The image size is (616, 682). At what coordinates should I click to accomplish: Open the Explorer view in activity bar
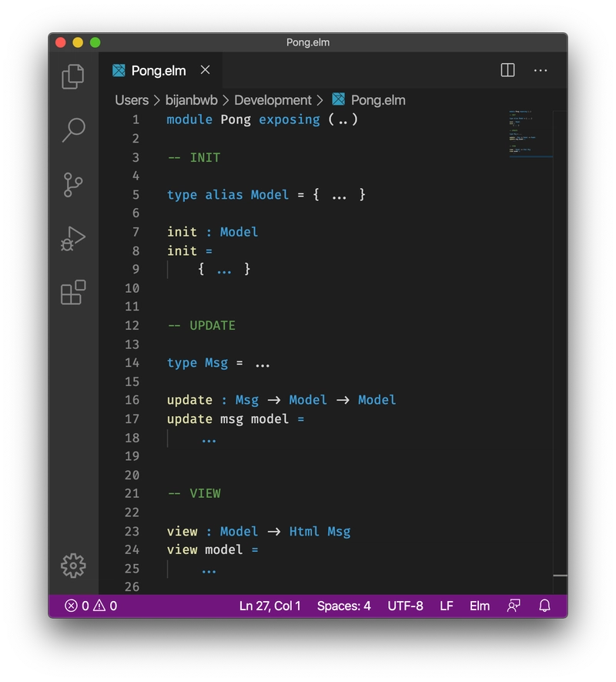coord(73,76)
